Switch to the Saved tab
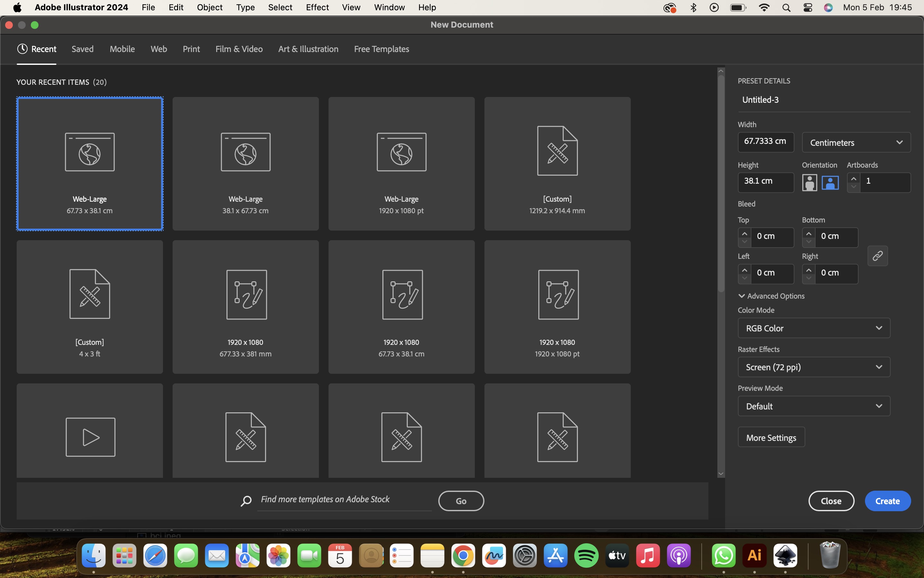Screen dimensions: 924x578 pos(82,49)
